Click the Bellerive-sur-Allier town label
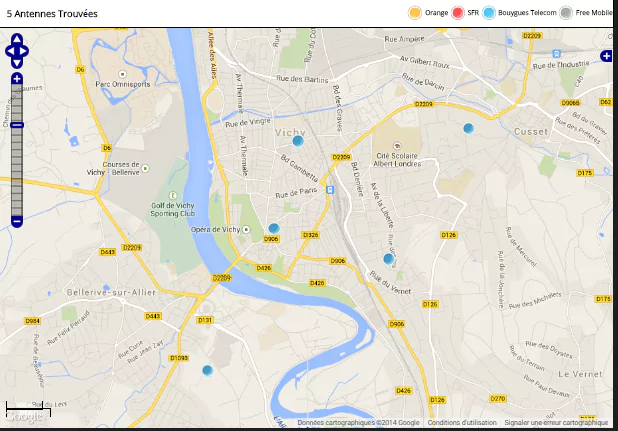 pos(112,292)
